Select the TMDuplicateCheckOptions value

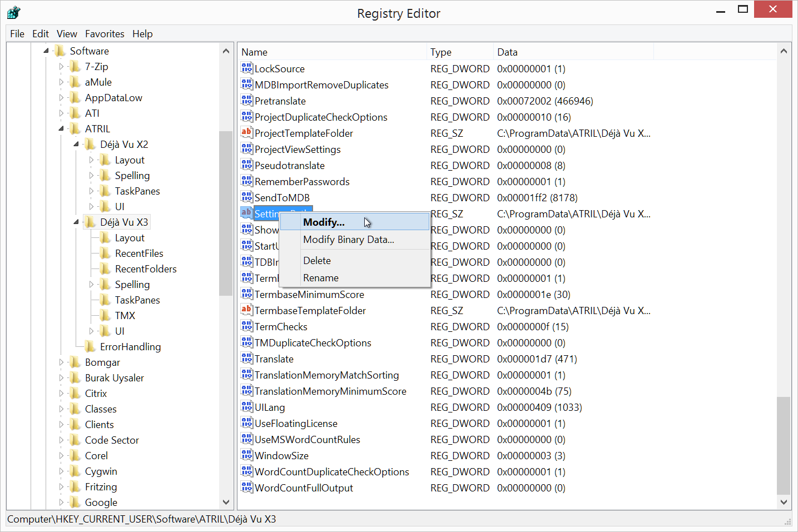313,343
